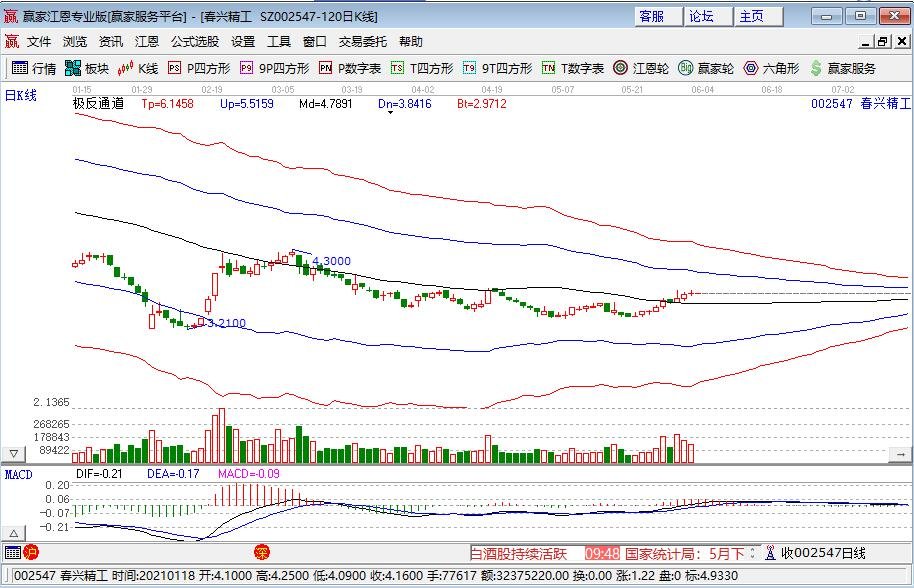
Task: Open the 江恩轮 Gann wheel
Action: [x=640, y=68]
